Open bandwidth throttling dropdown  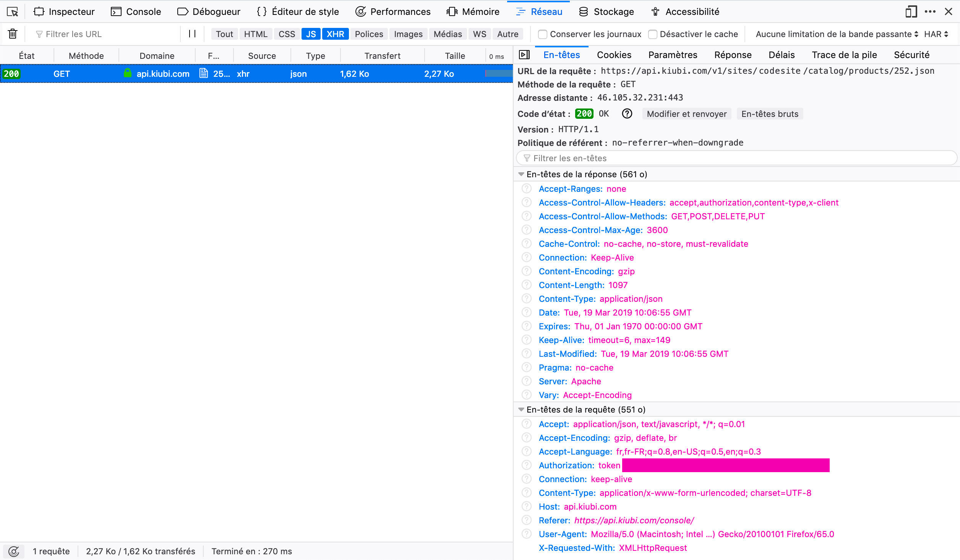837,34
